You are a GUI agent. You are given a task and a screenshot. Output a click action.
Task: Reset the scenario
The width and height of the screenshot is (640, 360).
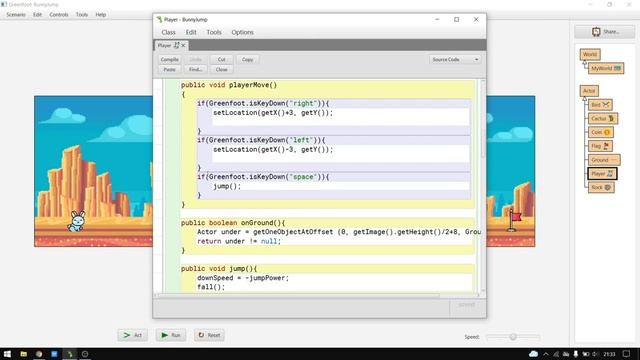[x=209, y=335]
